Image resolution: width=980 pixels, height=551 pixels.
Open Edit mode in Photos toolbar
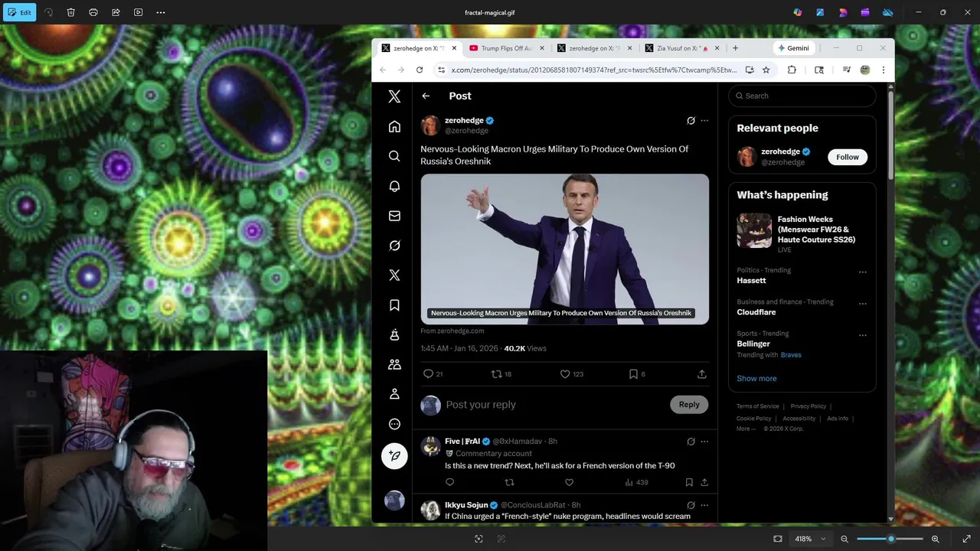19,12
